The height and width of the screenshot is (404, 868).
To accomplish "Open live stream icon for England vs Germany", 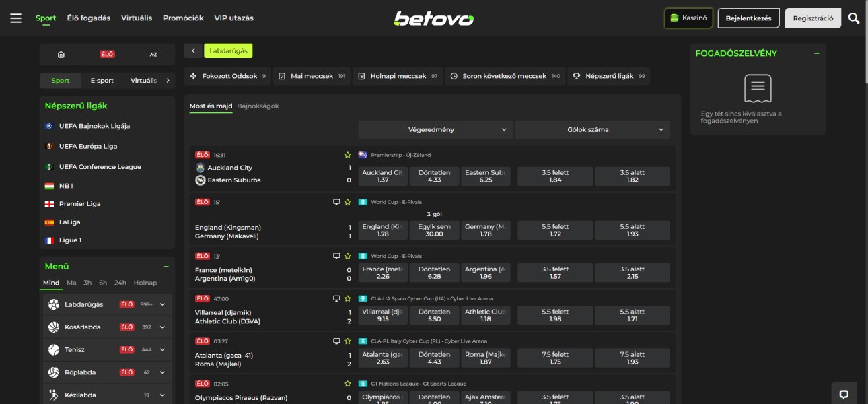I will 336,201.
